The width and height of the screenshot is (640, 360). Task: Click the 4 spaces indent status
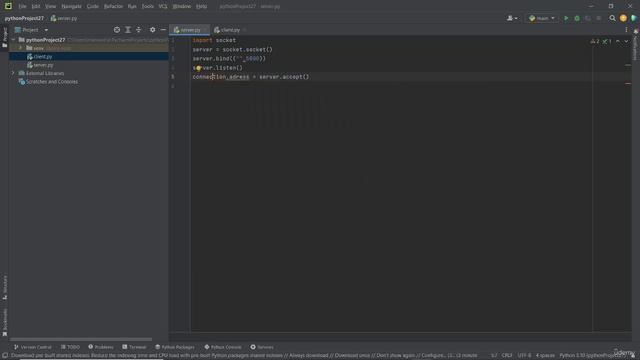545,356
